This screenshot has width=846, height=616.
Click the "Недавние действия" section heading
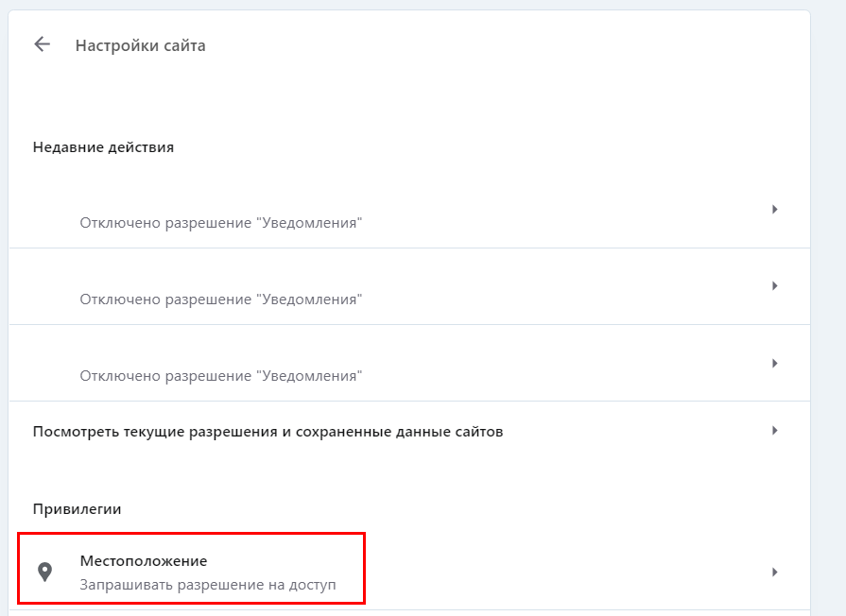point(103,147)
